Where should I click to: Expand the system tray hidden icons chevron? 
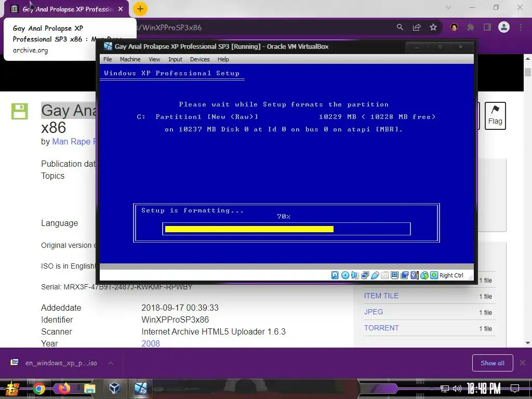point(432,389)
